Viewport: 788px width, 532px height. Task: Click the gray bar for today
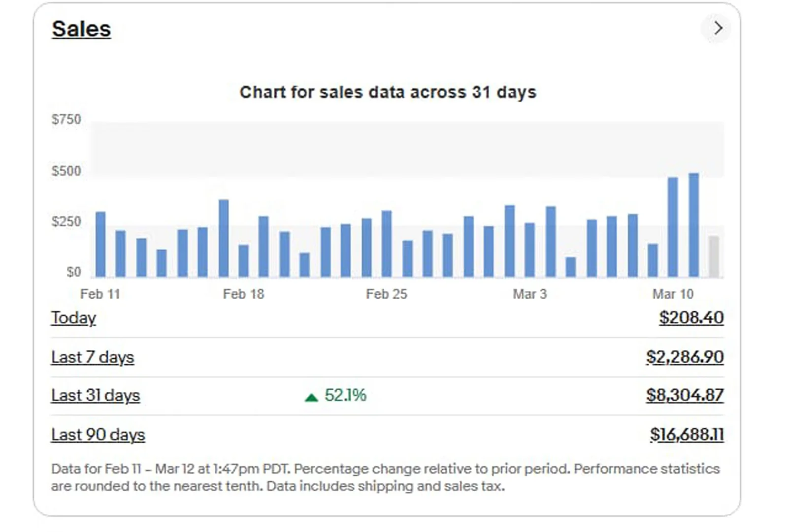(x=714, y=256)
